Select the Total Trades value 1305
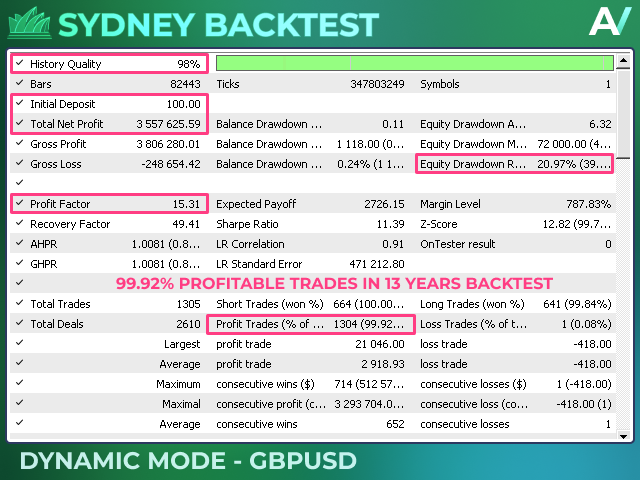This screenshot has width=640, height=480. 189,304
